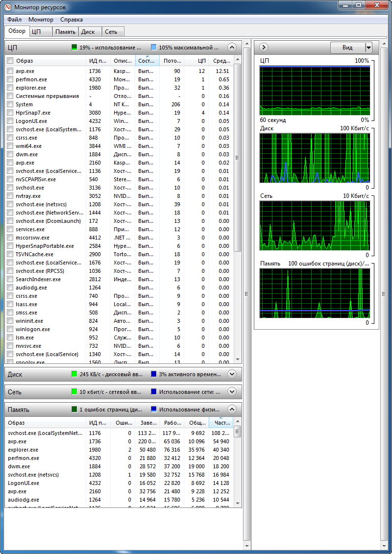Switch to the Память tab
This screenshot has width=392, height=554.
point(65,32)
